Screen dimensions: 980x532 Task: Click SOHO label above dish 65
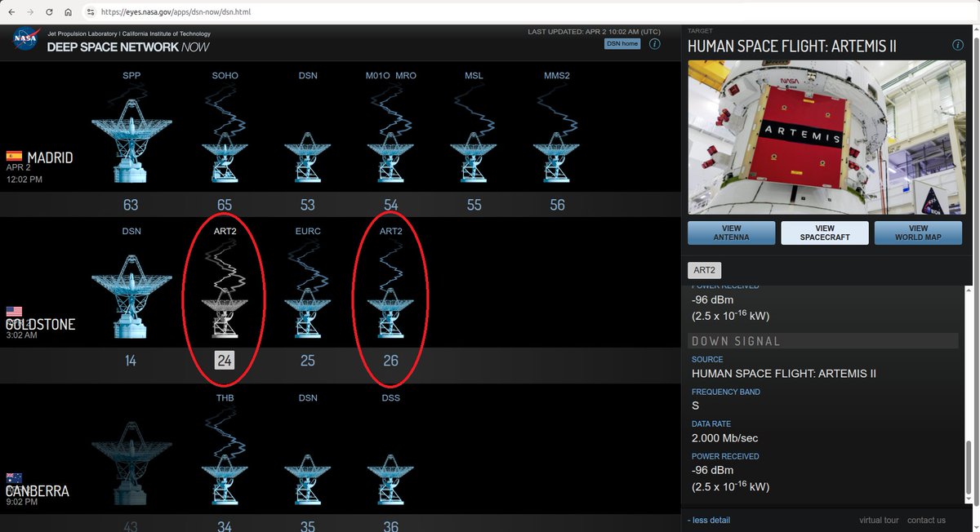pos(225,76)
